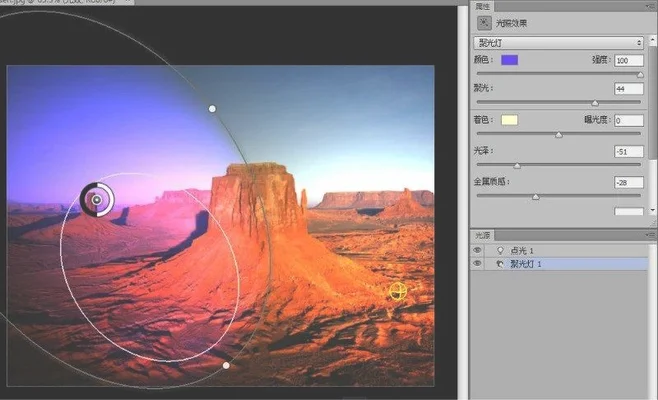Click the properties panel vertical scrollbar thumb
658x400 pixels.
pyautogui.click(x=653, y=102)
